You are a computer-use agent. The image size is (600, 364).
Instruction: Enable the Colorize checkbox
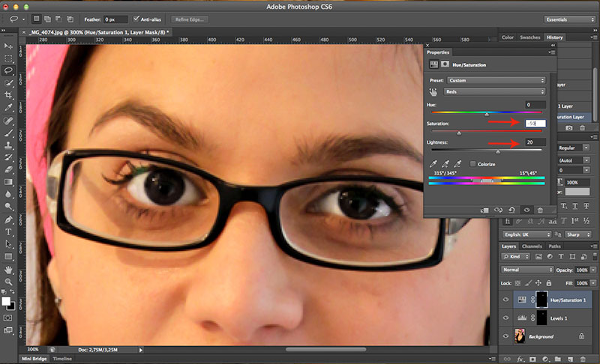(472, 163)
